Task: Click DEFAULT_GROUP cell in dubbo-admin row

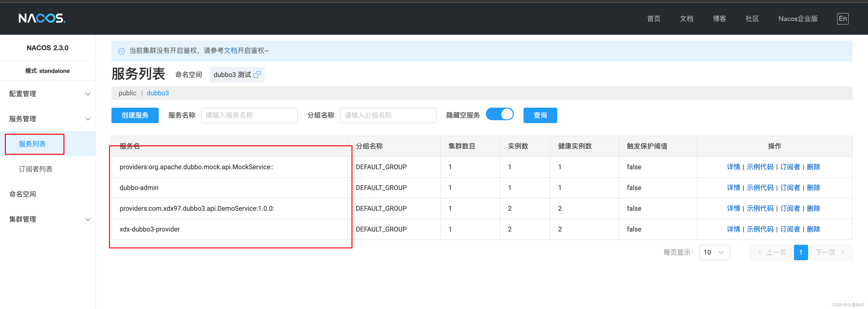Action: [381, 188]
